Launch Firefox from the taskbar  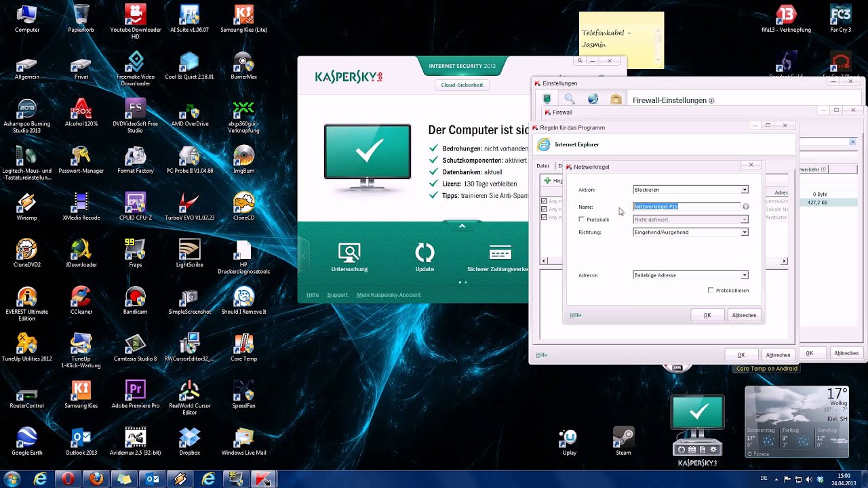click(x=96, y=479)
